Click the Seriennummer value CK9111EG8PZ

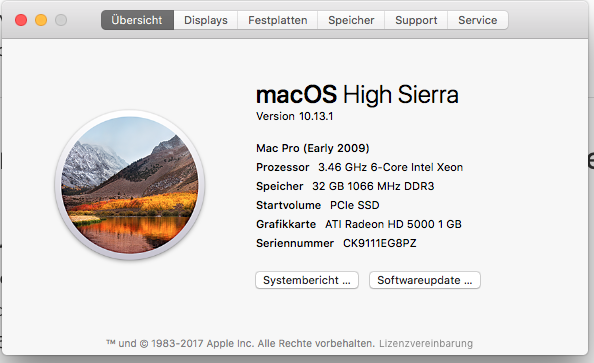pos(380,243)
